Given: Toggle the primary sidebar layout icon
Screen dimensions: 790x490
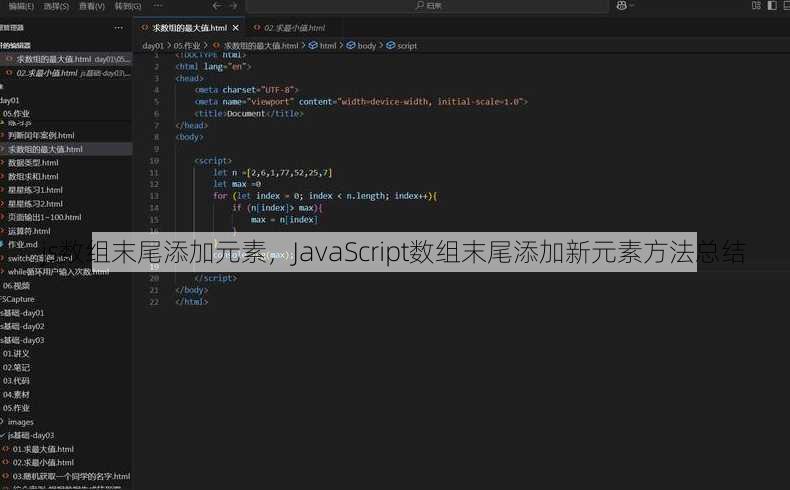Looking at the screenshot, I should 772,6.
